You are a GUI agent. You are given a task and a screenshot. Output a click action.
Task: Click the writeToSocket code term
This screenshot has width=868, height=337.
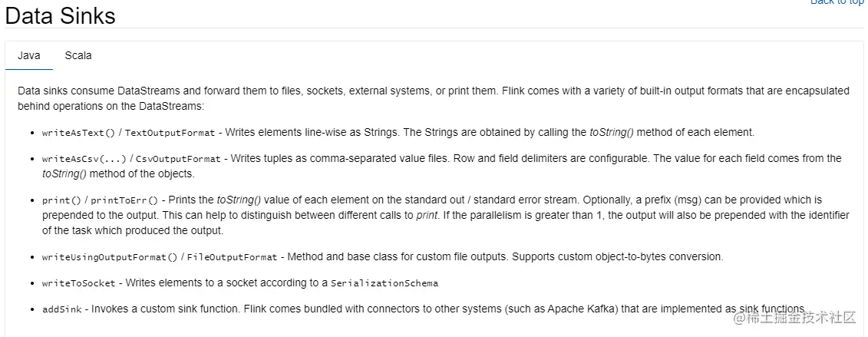pos(78,283)
